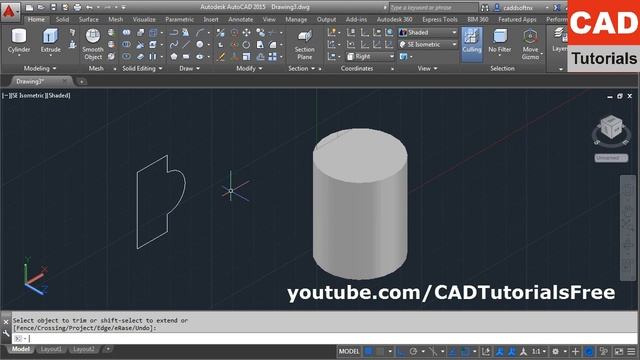Click the Save icon in the quick access toolbar
The height and width of the screenshot is (360, 640).
pyautogui.click(x=53, y=7)
